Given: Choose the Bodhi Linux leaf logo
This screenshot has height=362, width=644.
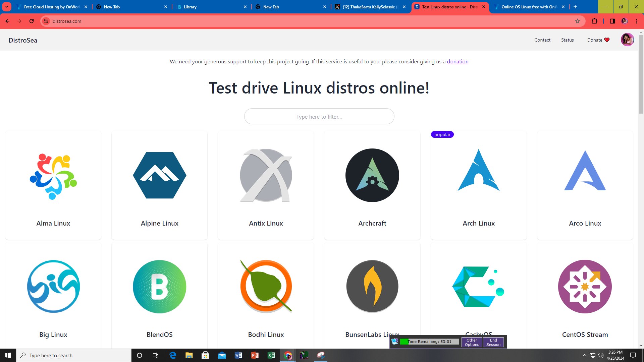Looking at the screenshot, I should pos(266,287).
